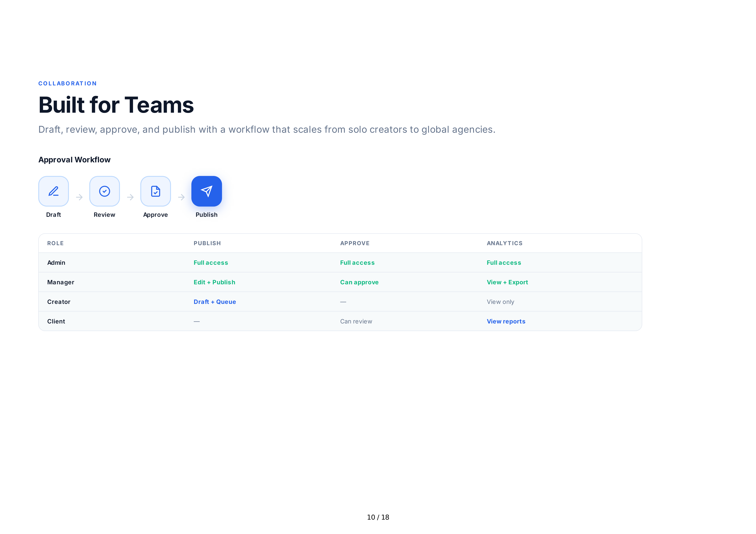Click Admin's Approve "Full access" cell
Screen dimensions: 756x534
click(x=357, y=263)
